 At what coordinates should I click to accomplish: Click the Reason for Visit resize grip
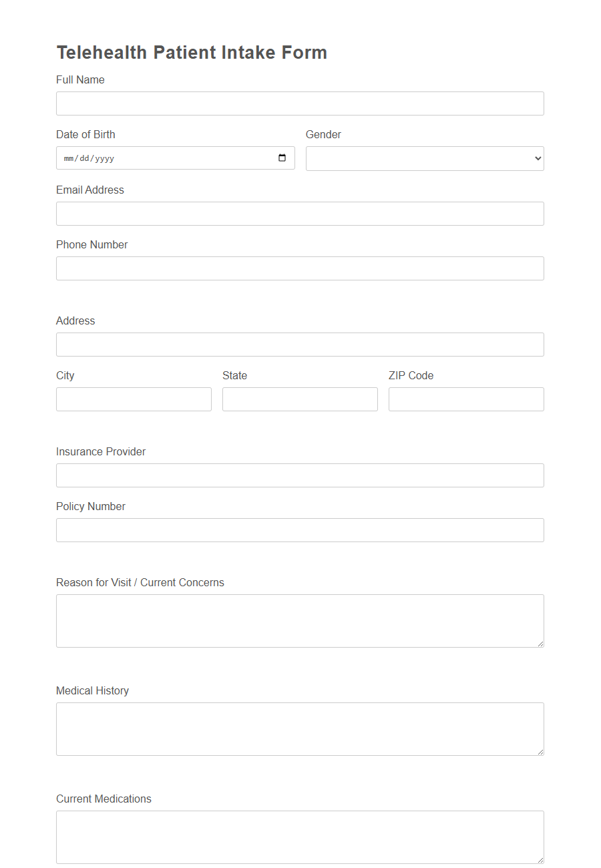coord(540,643)
